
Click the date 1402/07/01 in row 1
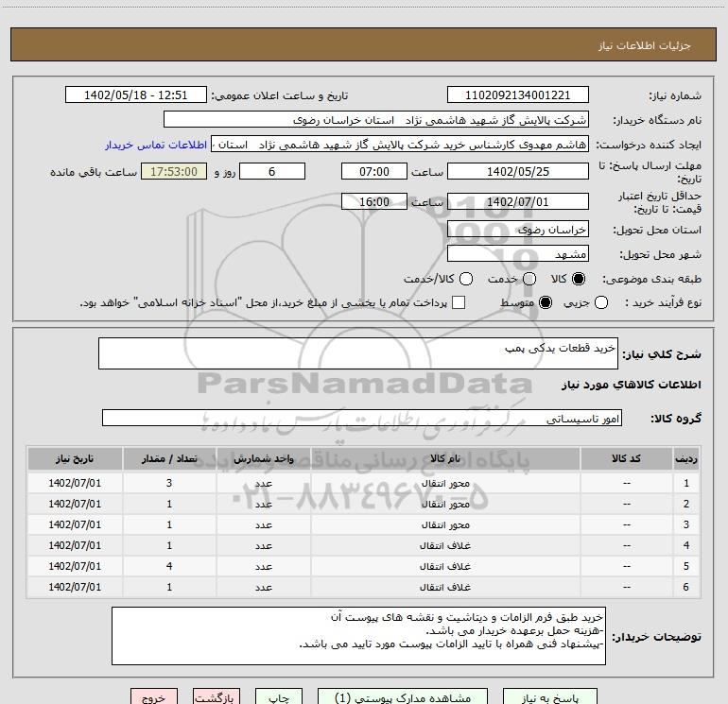click(x=75, y=483)
